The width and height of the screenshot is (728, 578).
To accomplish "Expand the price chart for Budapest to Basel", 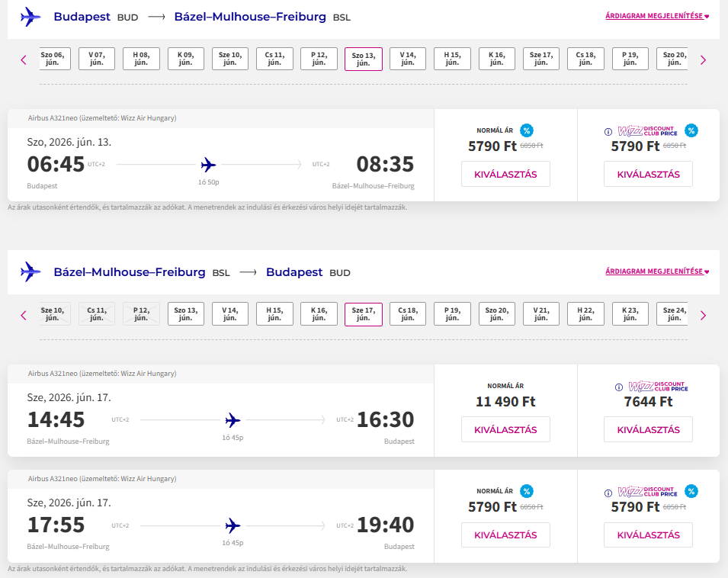I will pos(657,16).
